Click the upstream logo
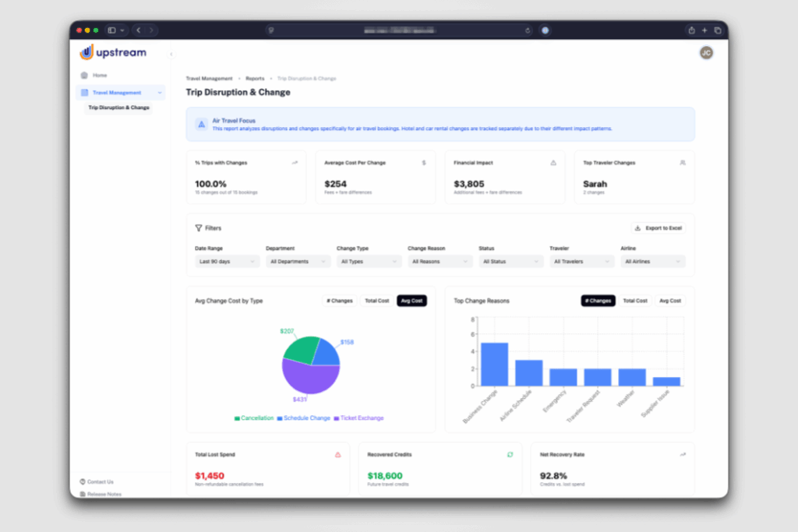 point(113,52)
